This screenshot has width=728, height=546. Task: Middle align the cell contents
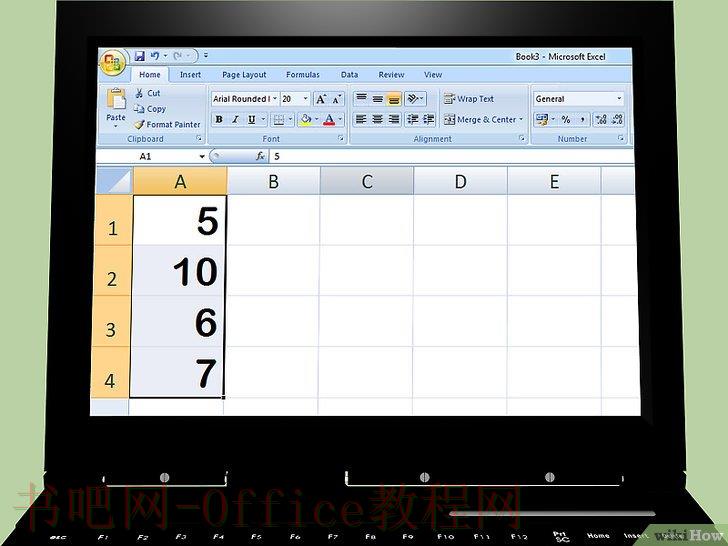(x=377, y=98)
